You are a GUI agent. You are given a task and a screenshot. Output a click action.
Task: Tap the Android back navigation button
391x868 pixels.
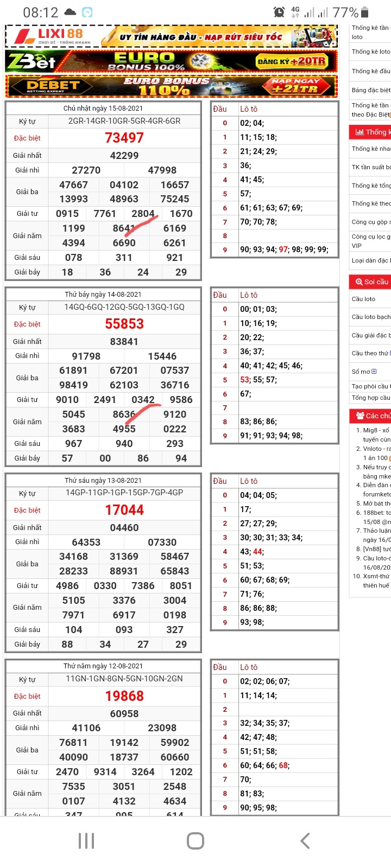coord(305,841)
